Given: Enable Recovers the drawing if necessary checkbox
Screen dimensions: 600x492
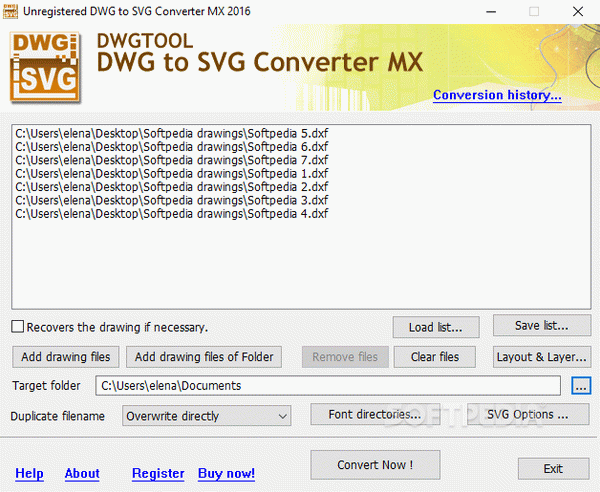Looking at the screenshot, I should click(18, 327).
